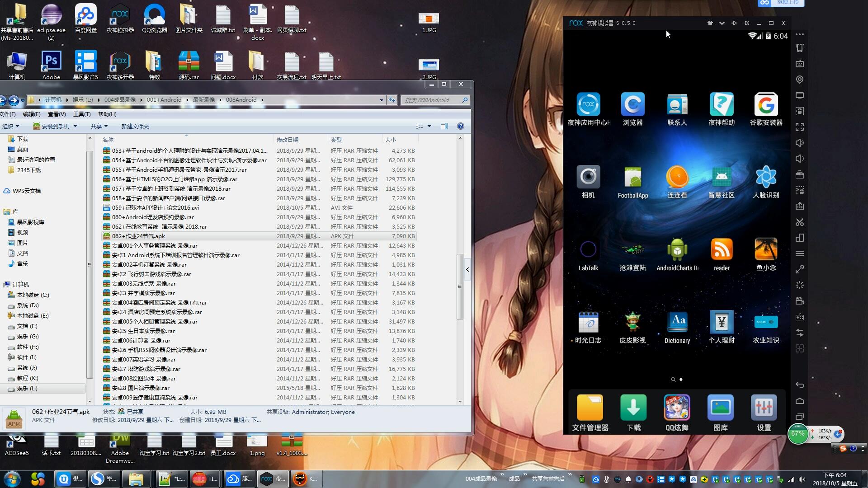
Task: Sort files by 大小 column header
Action: [400, 140]
